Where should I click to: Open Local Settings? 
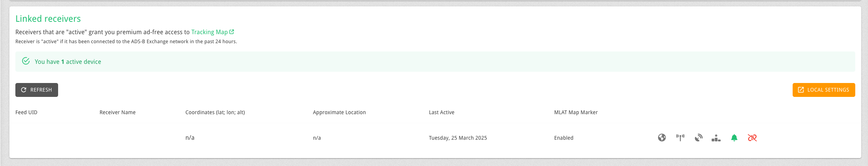[x=823, y=90]
